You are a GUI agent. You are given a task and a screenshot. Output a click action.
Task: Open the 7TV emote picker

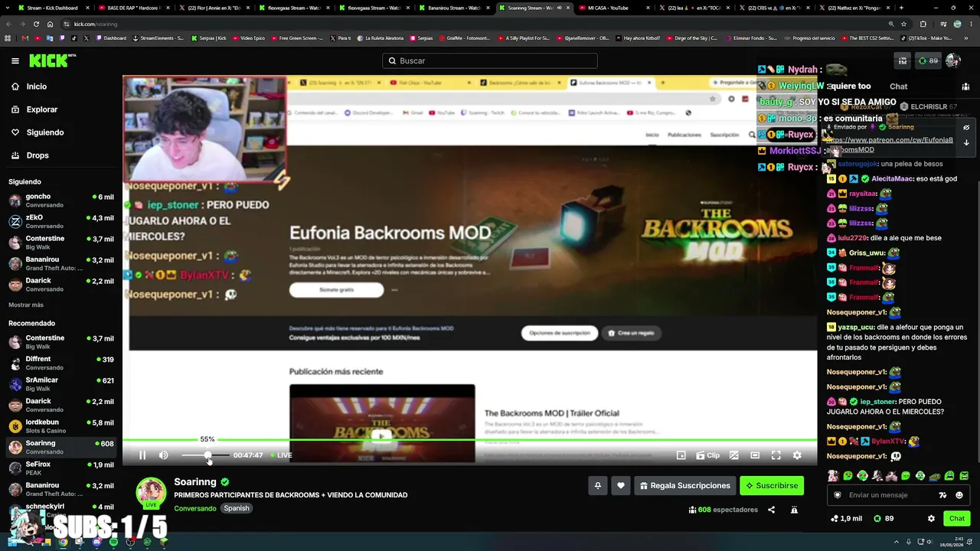click(x=942, y=495)
